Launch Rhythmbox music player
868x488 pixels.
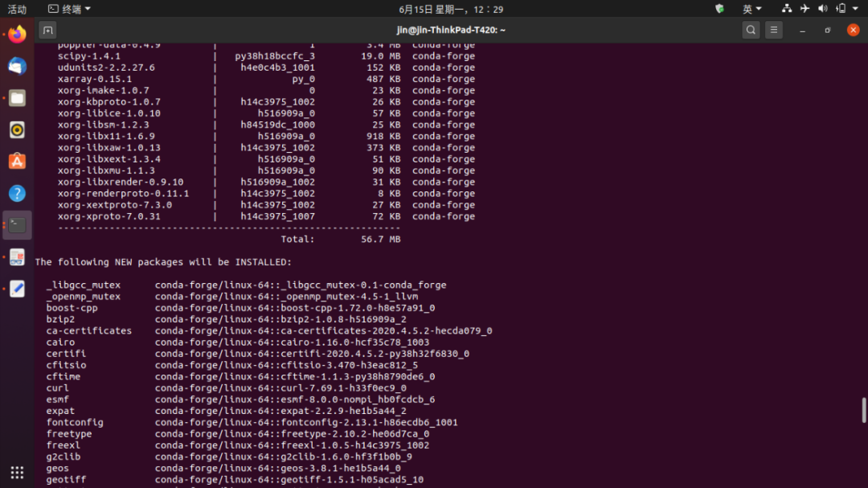17,129
